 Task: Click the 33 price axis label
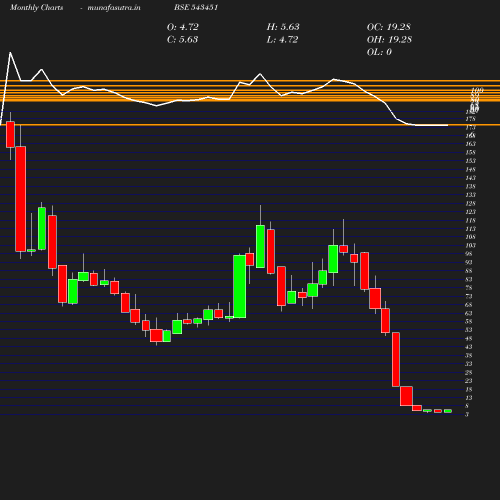[x=469, y=364]
